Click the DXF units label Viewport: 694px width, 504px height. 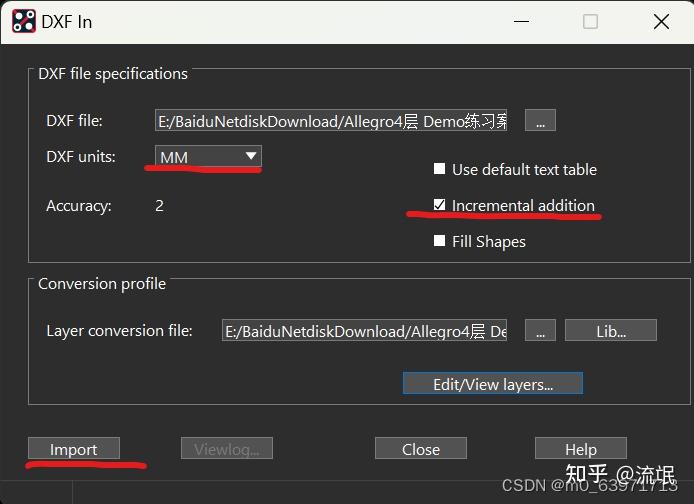(81, 157)
